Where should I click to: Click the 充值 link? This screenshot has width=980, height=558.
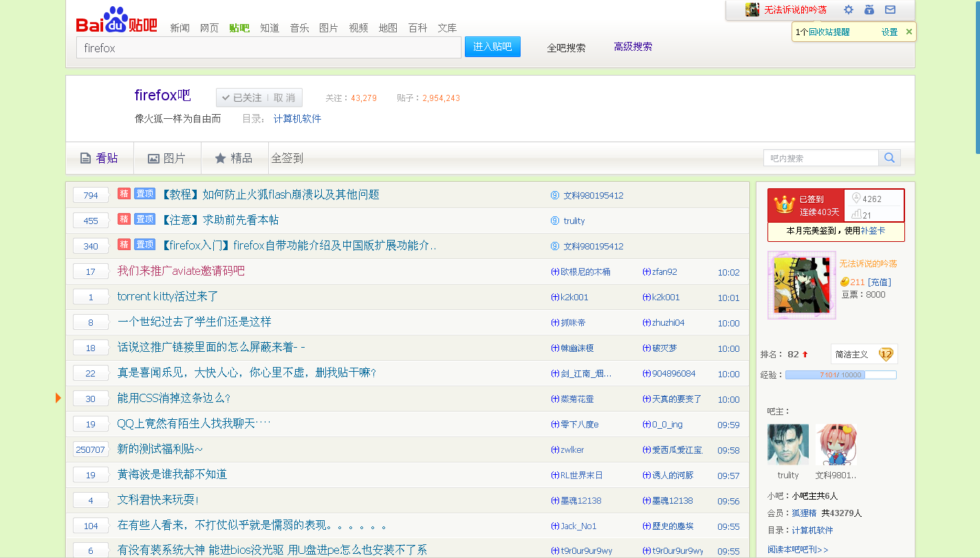click(x=880, y=282)
